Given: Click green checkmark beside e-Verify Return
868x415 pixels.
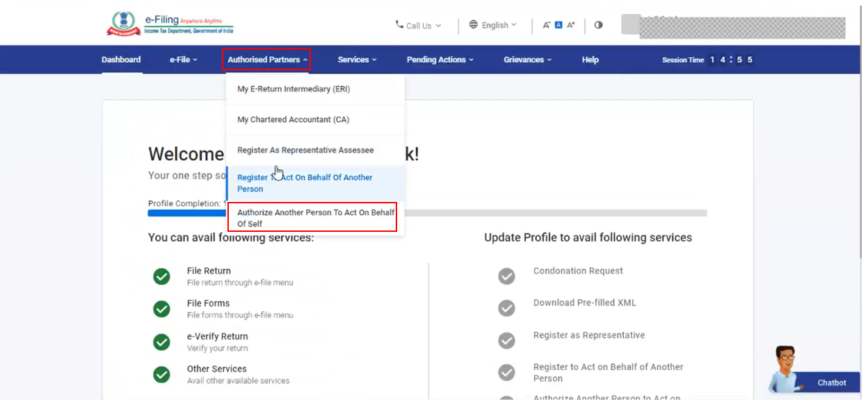Looking at the screenshot, I should (161, 342).
